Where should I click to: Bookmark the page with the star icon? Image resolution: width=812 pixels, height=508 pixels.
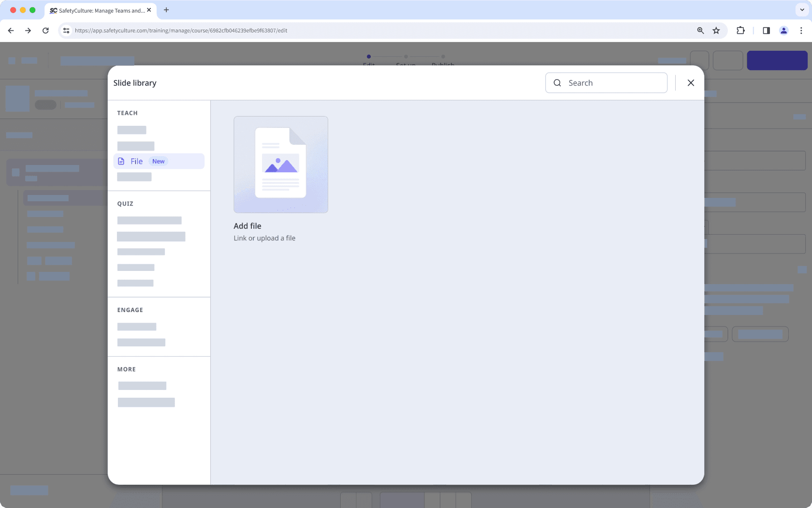(x=716, y=30)
